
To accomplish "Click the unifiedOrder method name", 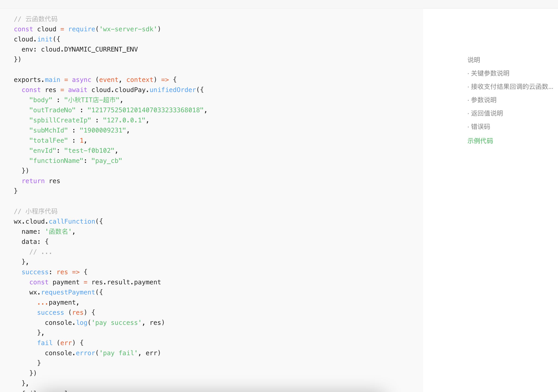I will click(173, 90).
